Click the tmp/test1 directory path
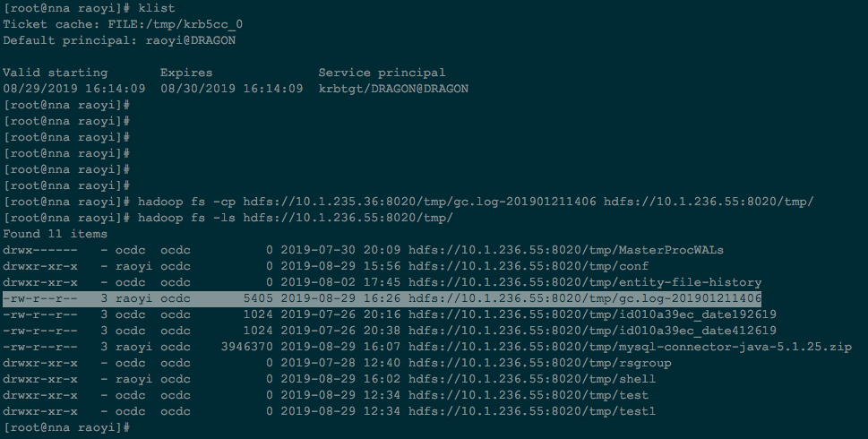868x439 pixels. click(532, 411)
